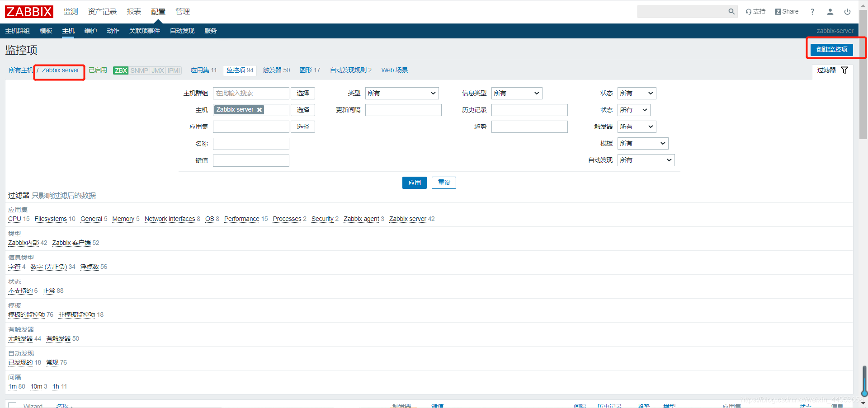Click the 应用 filter button

tap(415, 183)
